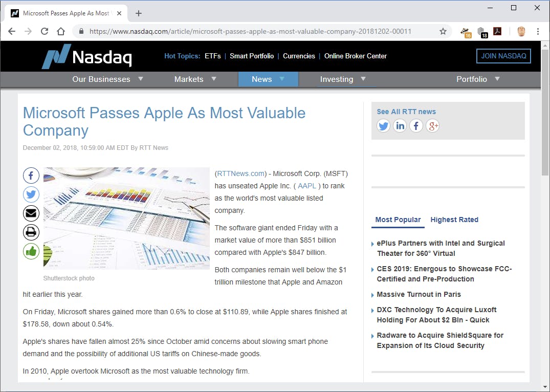This screenshot has height=392, width=550.
Task: Click the LinkedIn icon under See All RTT news
Action: [400, 126]
